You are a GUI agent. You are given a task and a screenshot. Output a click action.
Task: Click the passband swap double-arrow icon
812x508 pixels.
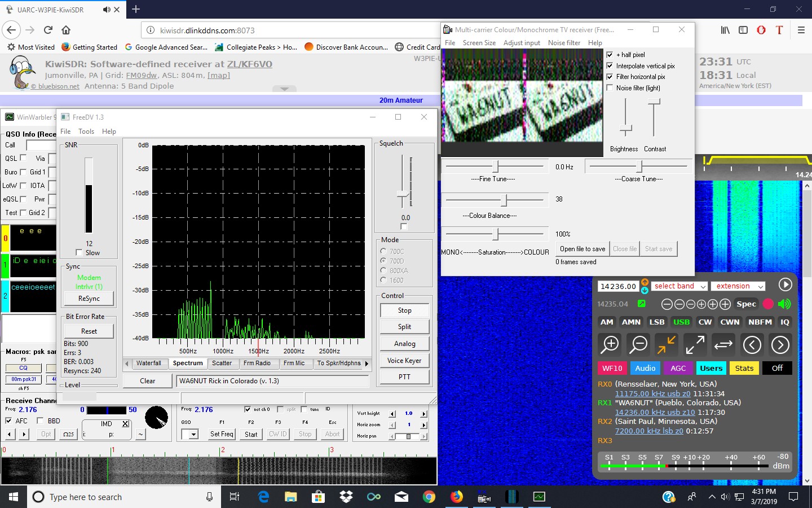pos(723,344)
